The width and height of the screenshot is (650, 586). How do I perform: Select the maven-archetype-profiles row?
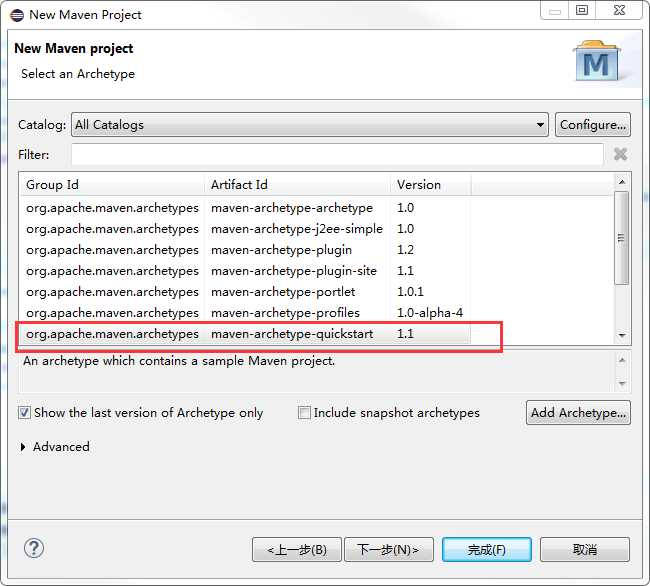pos(245,313)
